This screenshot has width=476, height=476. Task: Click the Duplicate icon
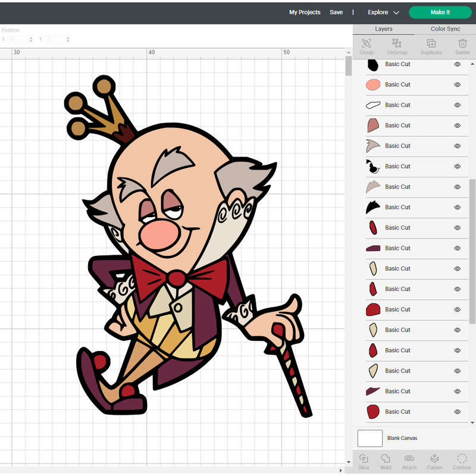[x=431, y=46]
